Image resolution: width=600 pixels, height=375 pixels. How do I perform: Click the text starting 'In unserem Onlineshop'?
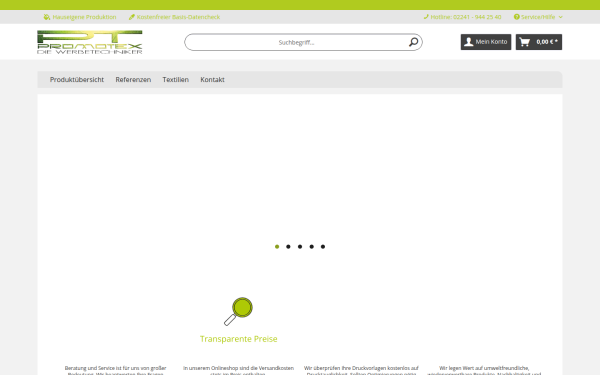point(238,370)
